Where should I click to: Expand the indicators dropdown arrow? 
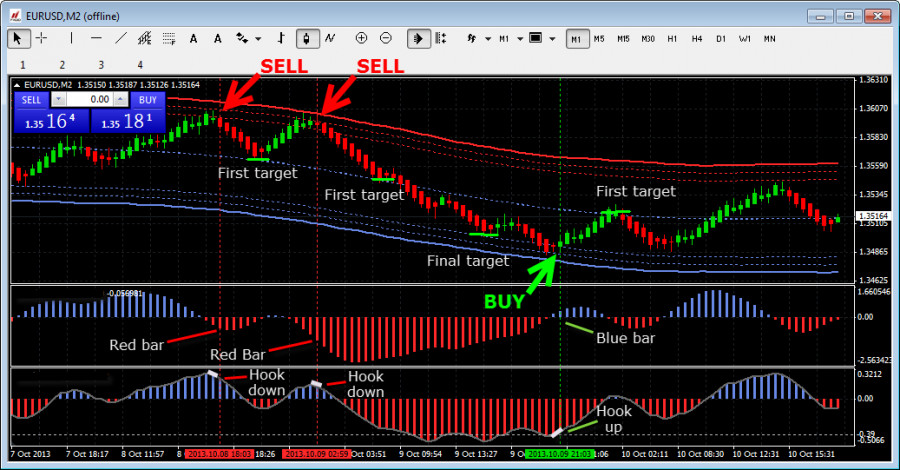(488, 39)
